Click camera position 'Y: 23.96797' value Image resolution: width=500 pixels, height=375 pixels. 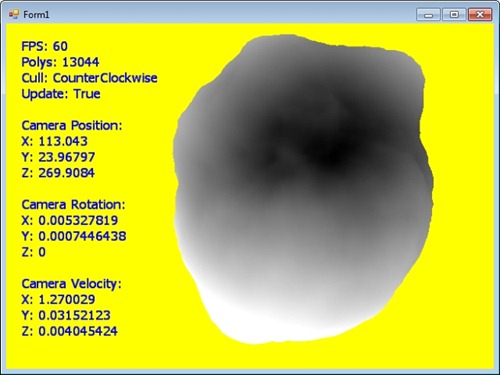click(x=58, y=157)
